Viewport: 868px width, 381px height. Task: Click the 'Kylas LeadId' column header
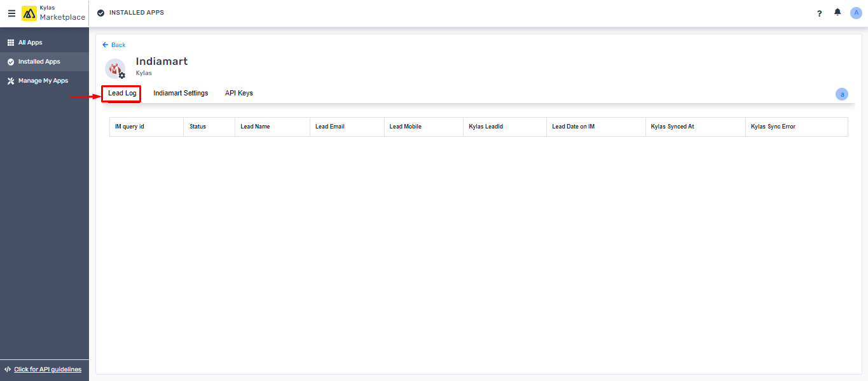point(504,127)
